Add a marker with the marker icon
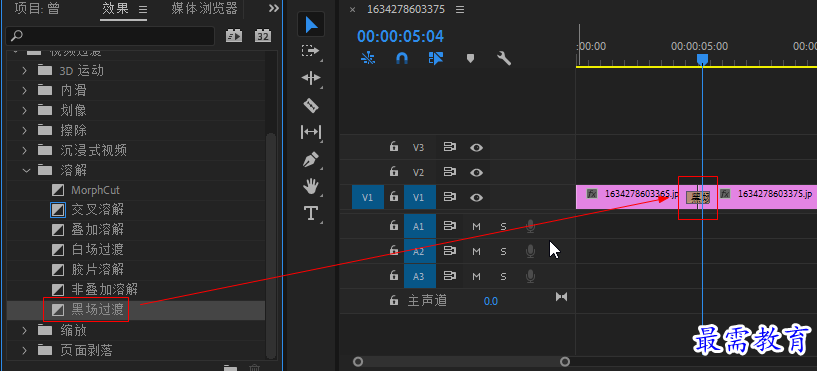817x371 pixels. pyautogui.click(x=470, y=58)
